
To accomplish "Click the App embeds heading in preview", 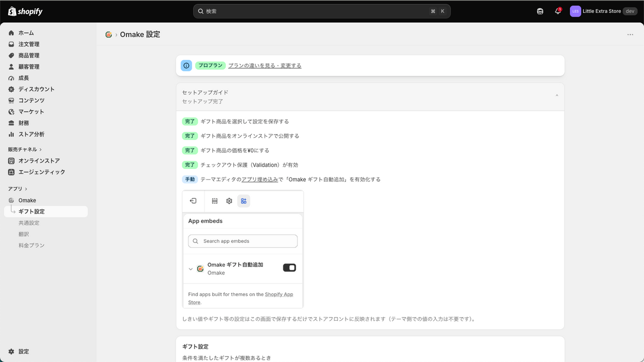I will (x=206, y=221).
